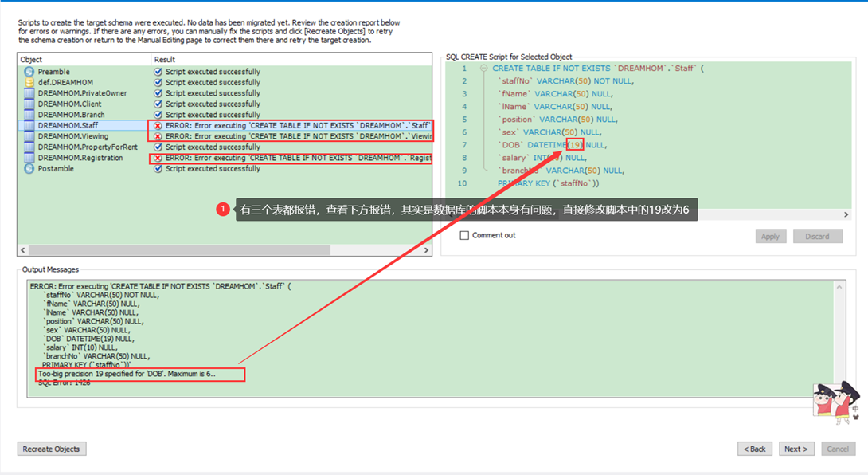Click the error icon next to DREAMHOM.Staff
Screen dimensions: 868x475
click(158, 125)
